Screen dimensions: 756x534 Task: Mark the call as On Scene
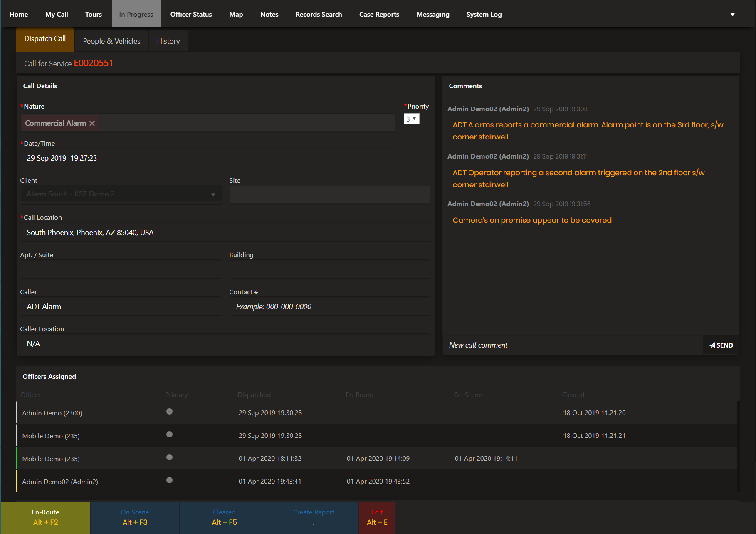point(135,517)
